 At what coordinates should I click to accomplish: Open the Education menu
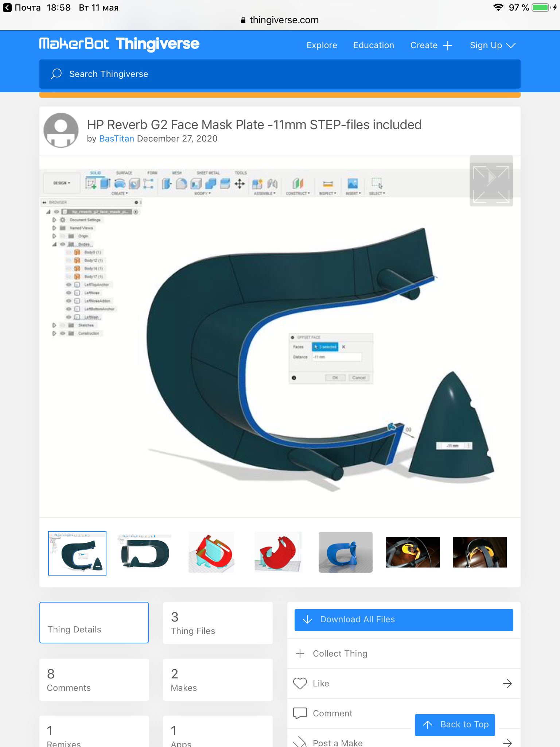pyautogui.click(x=374, y=45)
